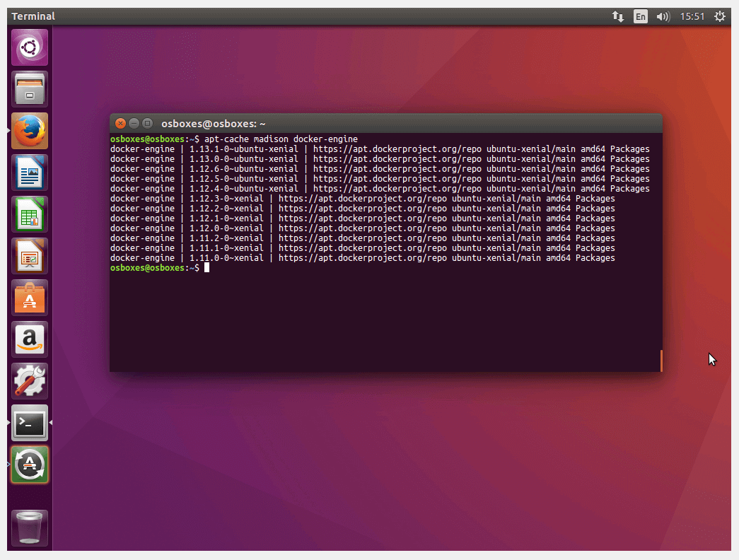
Task: Open the sound volume indicator
Action: pyautogui.click(x=663, y=16)
